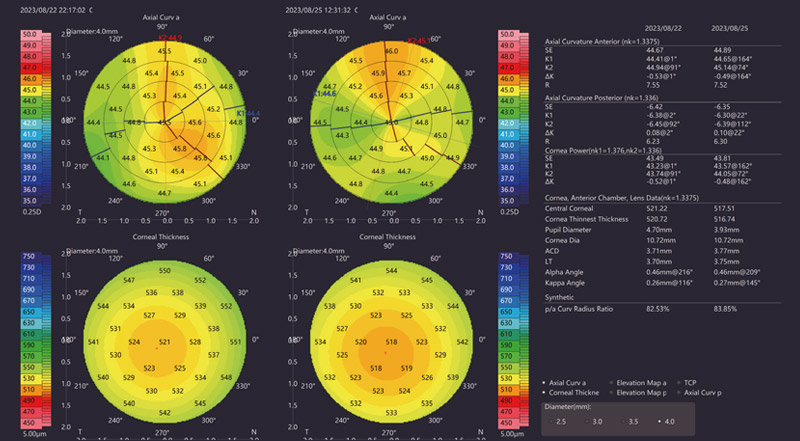
Task: Click the 521 central reading on left thickness map
Action: click(x=165, y=341)
